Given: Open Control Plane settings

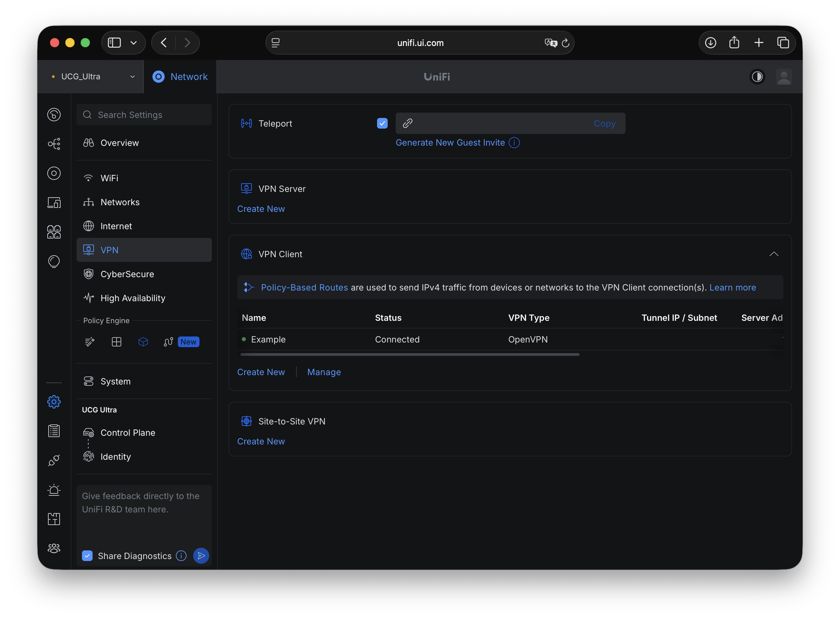Looking at the screenshot, I should pos(144,432).
